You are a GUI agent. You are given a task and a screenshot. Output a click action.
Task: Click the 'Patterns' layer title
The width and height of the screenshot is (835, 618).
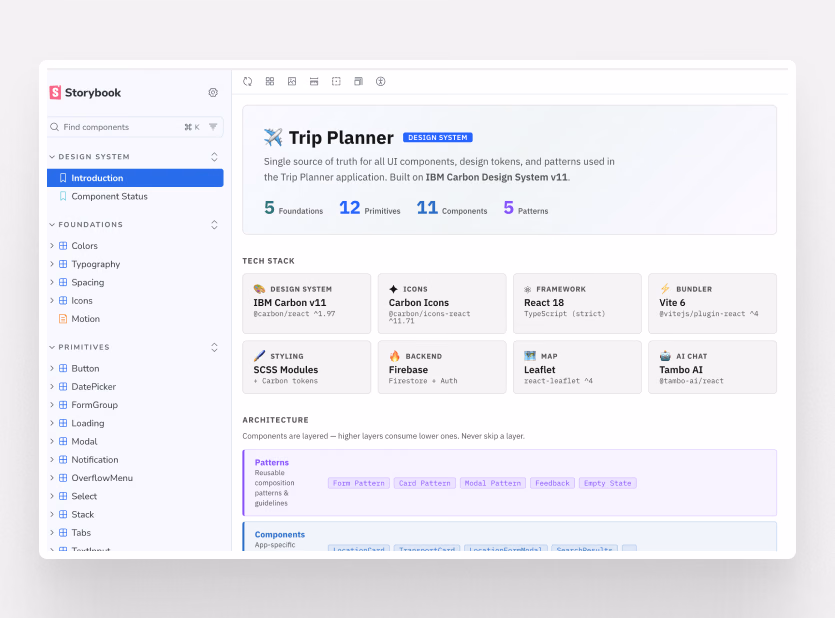(x=272, y=463)
